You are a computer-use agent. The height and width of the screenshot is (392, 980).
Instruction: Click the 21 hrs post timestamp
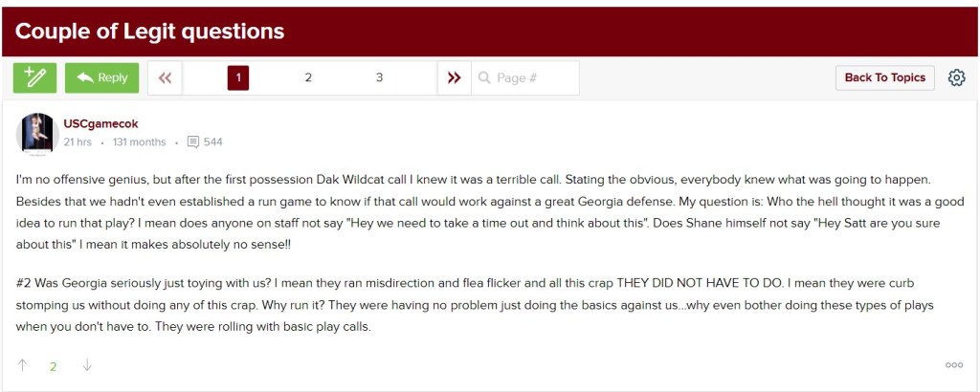click(78, 142)
